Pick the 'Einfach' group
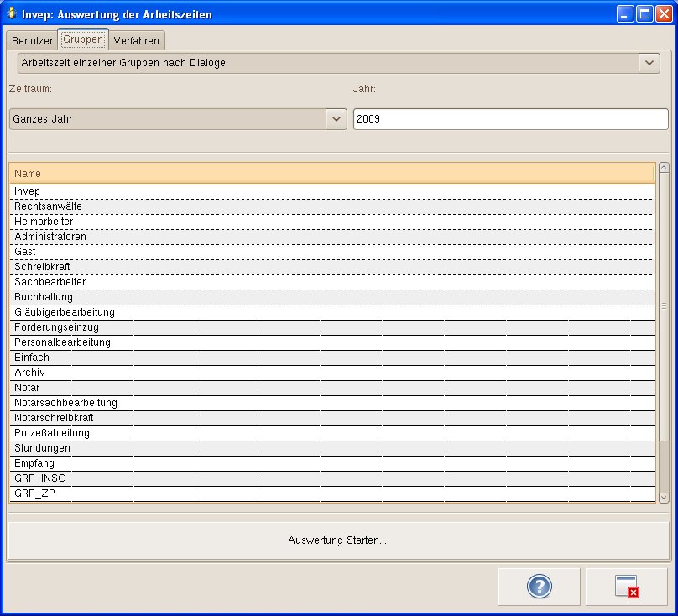This screenshot has height=616, width=678. [331, 358]
